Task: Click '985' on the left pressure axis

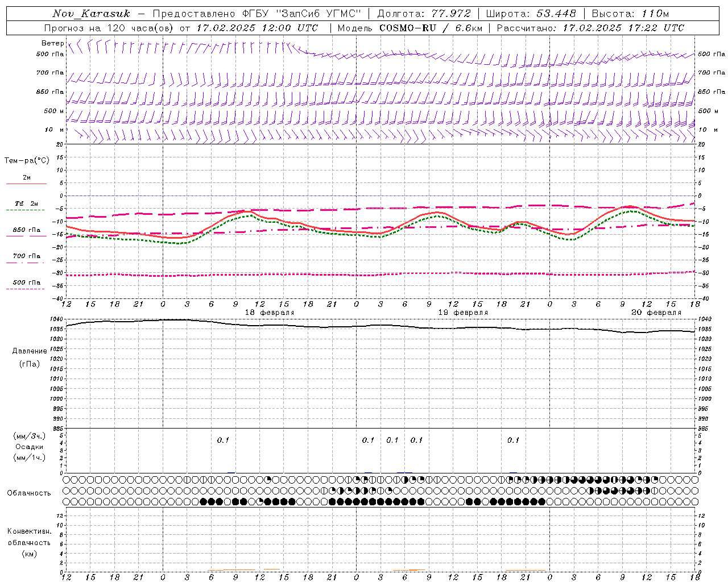Action: [59, 429]
